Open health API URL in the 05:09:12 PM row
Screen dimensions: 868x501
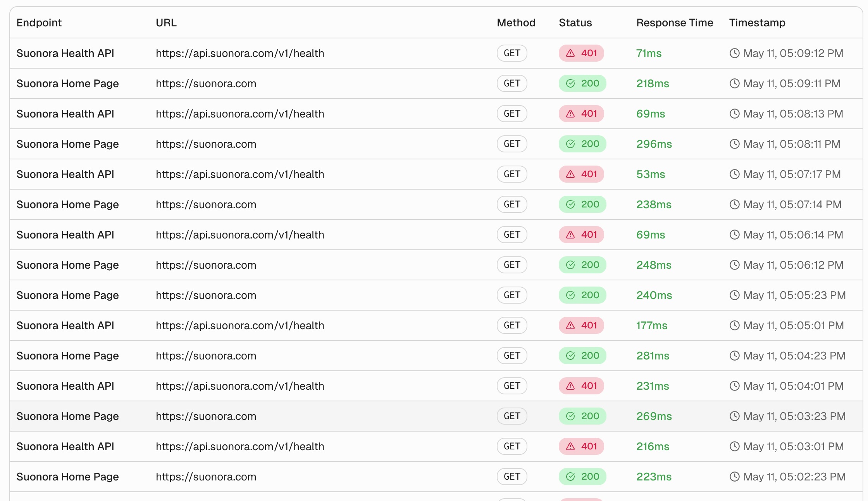point(240,53)
